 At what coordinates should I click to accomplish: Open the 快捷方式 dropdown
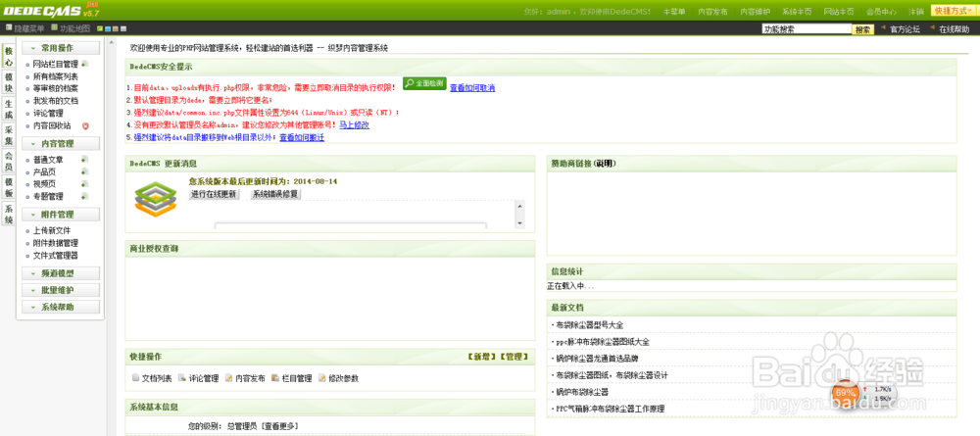tap(954, 11)
